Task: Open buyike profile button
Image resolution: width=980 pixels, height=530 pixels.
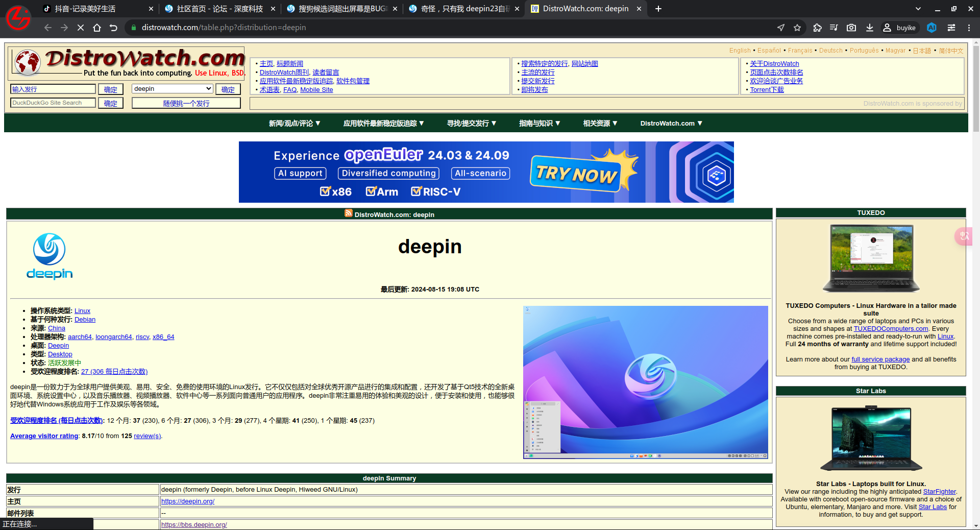Action: click(900, 28)
